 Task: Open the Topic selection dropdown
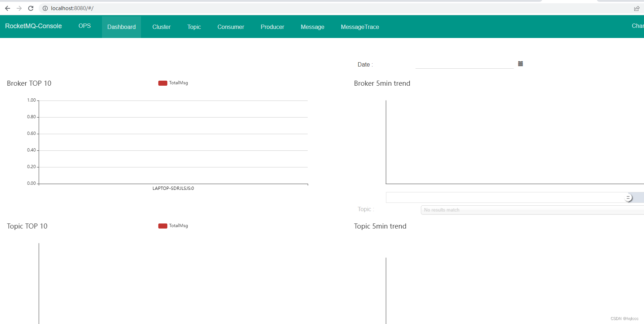(x=532, y=210)
